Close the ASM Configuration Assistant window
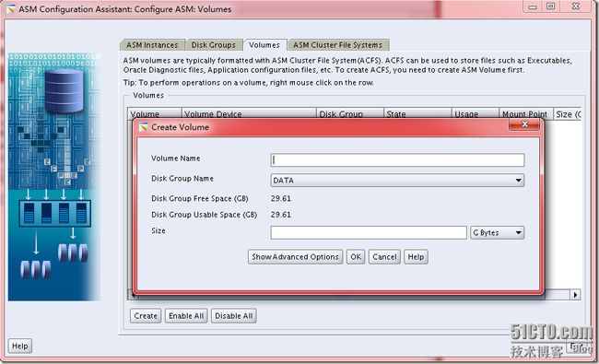599x364 pixels. pyautogui.click(x=576, y=6)
